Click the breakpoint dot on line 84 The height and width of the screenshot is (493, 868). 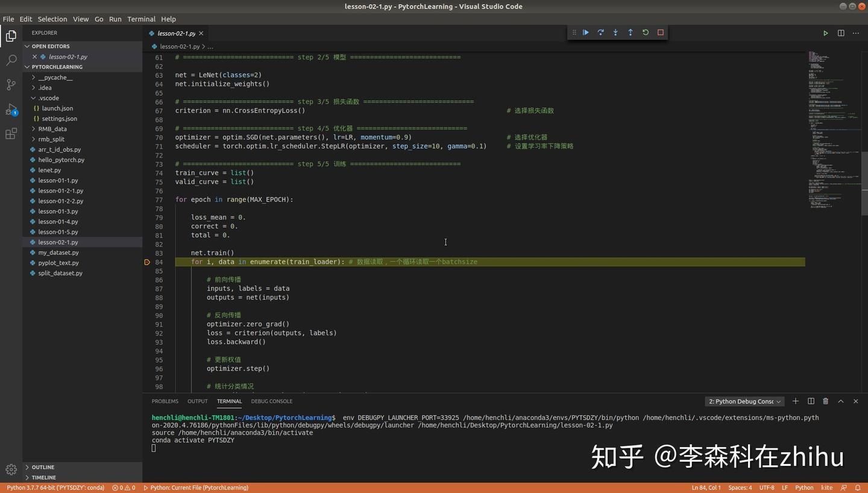[146, 262]
